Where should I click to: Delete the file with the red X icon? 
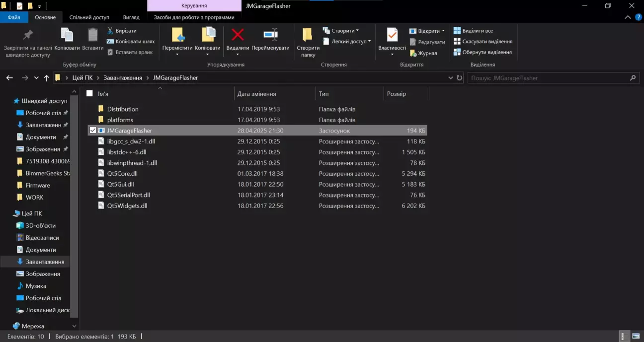tap(238, 34)
